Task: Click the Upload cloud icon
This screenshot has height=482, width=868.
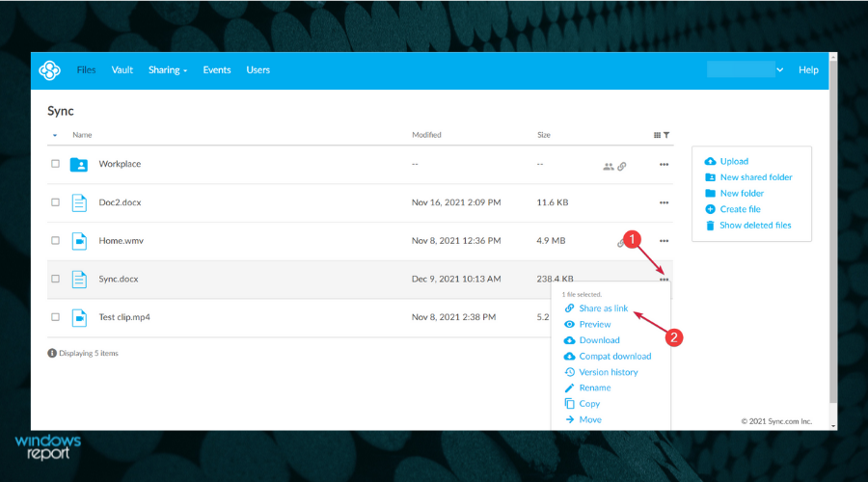Action: tap(710, 161)
